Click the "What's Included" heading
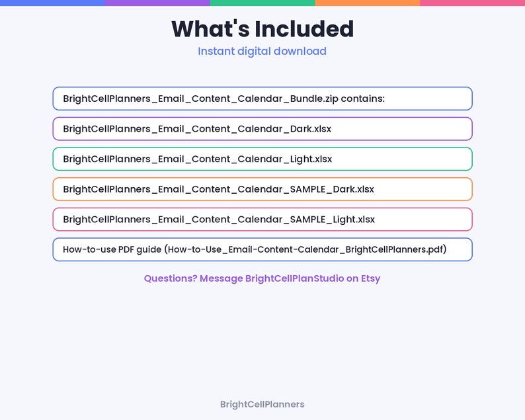525x420 pixels. [x=262, y=29]
